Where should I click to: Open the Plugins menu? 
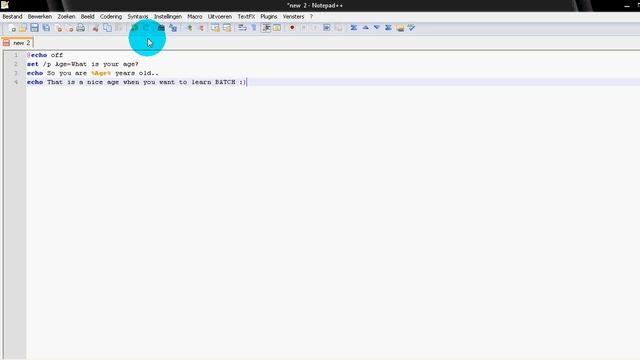269,16
